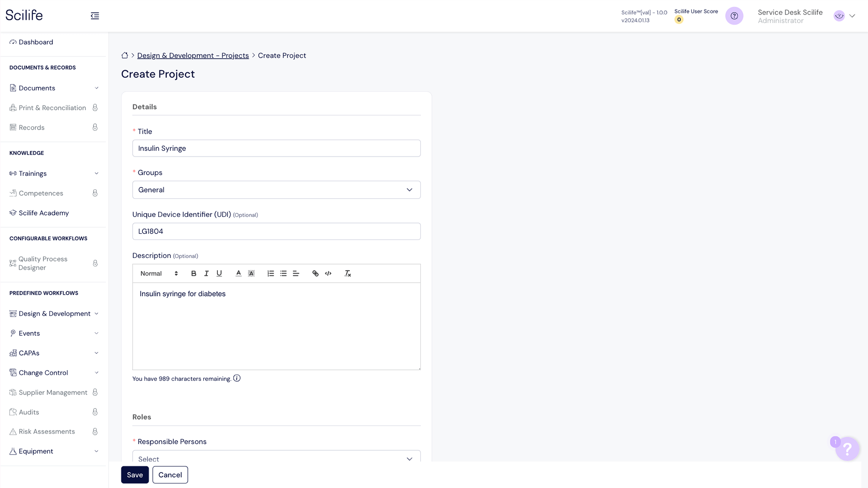Viewport: 868px width, 488px height.
Task: Toggle underline formatting in the editor
Action: (x=219, y=273)
